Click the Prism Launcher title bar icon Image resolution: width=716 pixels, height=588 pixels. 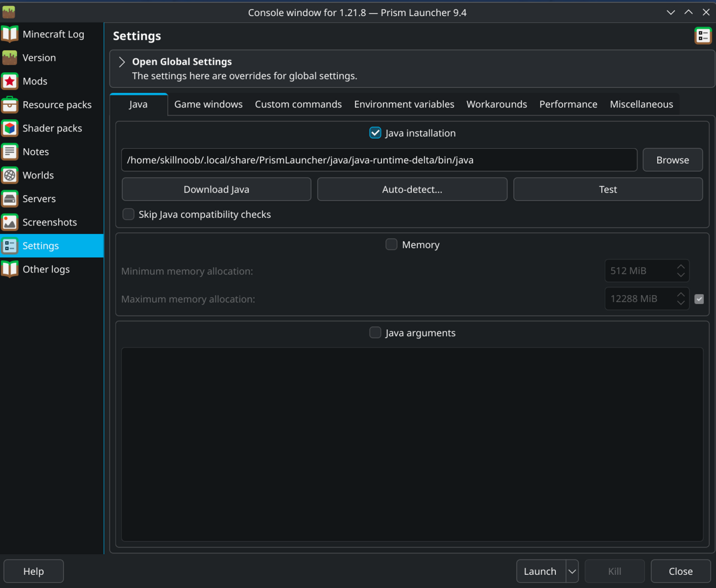point(9,12)
